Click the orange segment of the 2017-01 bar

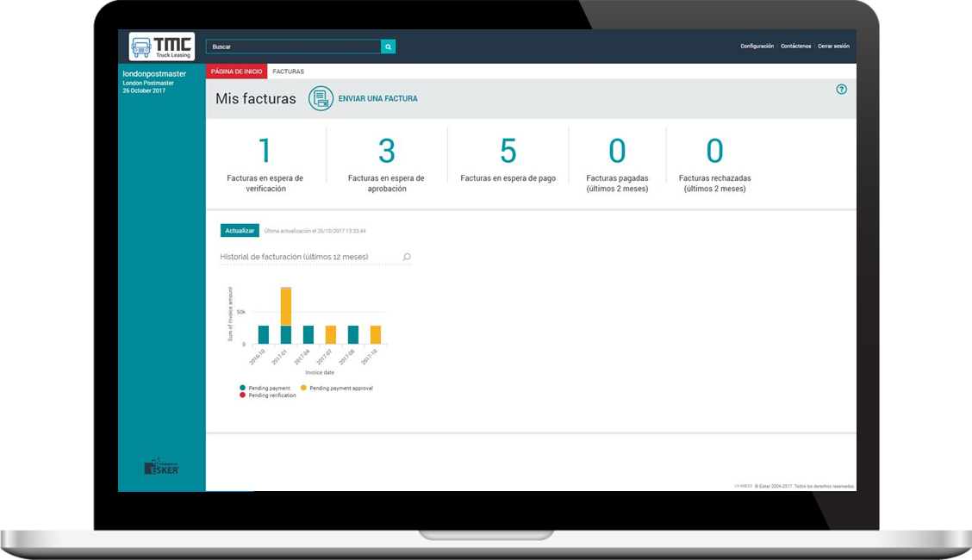286,308
